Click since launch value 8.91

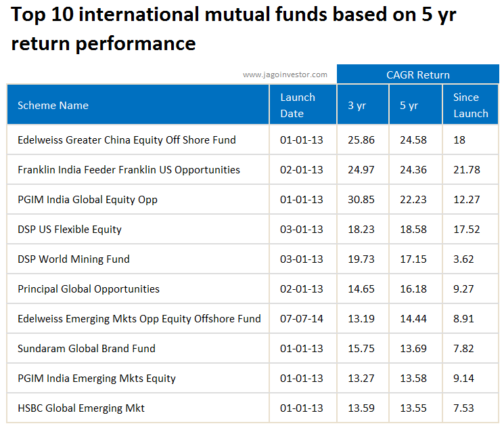pyautogui.click(x=463, y=318)
